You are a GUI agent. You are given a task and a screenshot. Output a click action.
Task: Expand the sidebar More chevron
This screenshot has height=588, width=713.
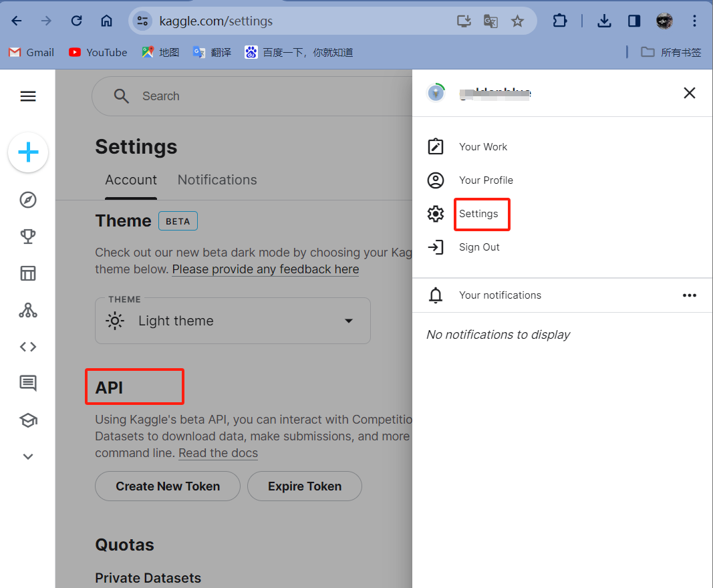coord(28,456)
